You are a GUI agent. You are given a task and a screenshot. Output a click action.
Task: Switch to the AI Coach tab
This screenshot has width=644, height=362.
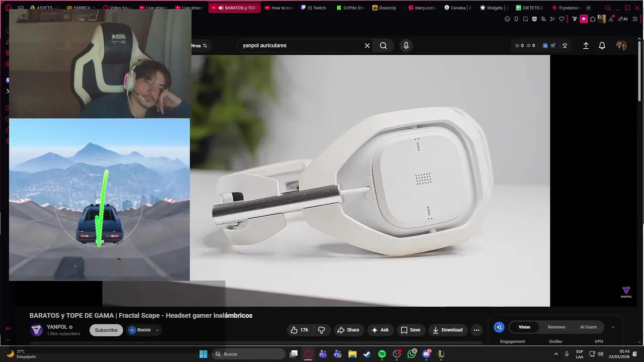[588, 327]
